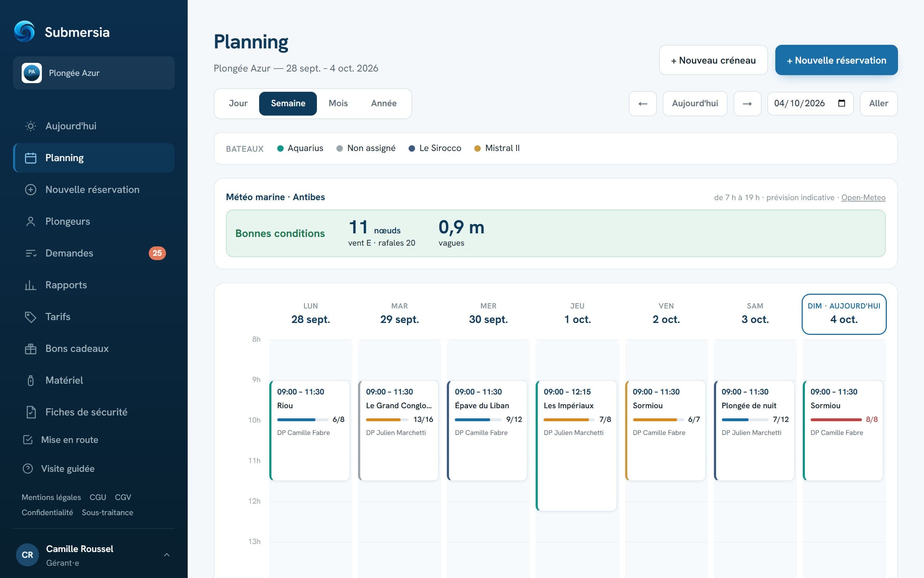The height and width of the screenshot is (578, 924).
Task: Open the Les Impériaux slot on Thursday
Action: pos(576,446)
